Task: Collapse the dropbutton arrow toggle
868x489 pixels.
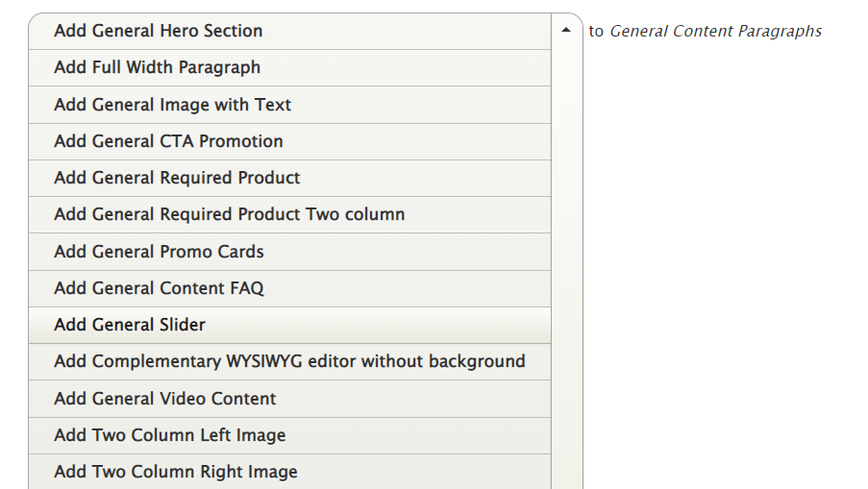Action: (x=566, y=31)
